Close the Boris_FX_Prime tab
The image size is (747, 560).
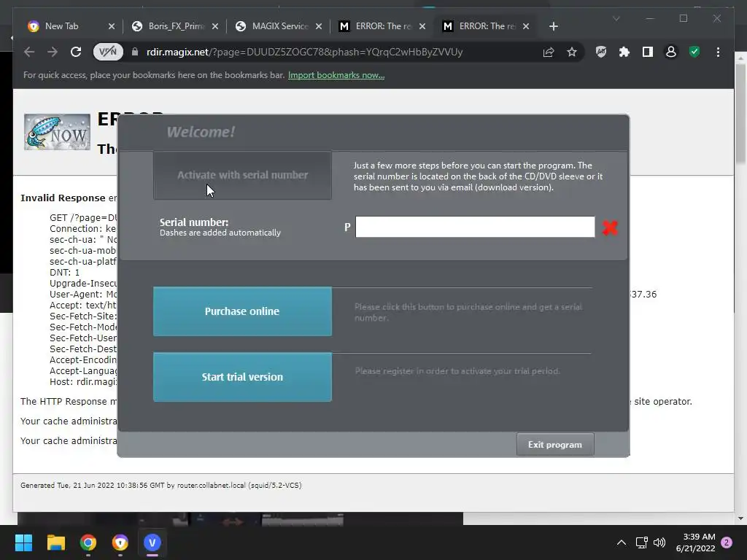(215, 26)
